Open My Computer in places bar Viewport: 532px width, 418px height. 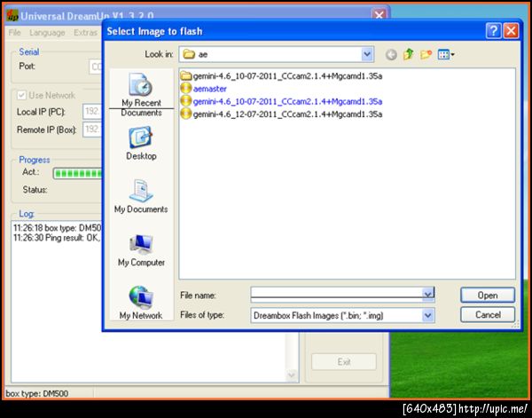tap(141, 250)
